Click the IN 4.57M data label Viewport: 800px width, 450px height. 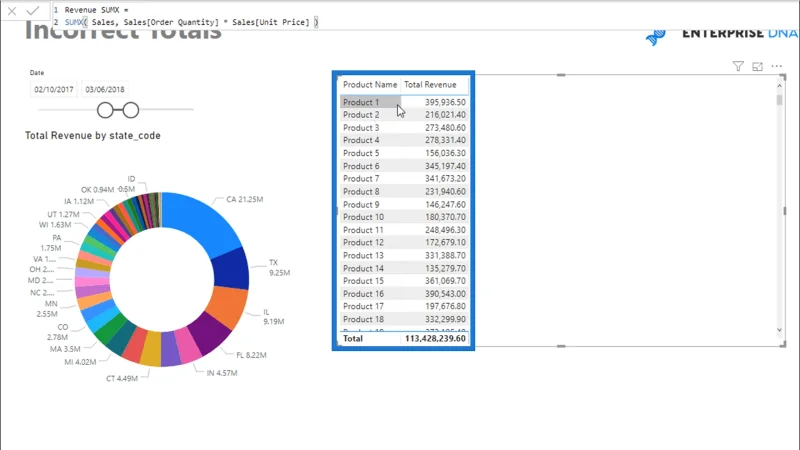222,373
